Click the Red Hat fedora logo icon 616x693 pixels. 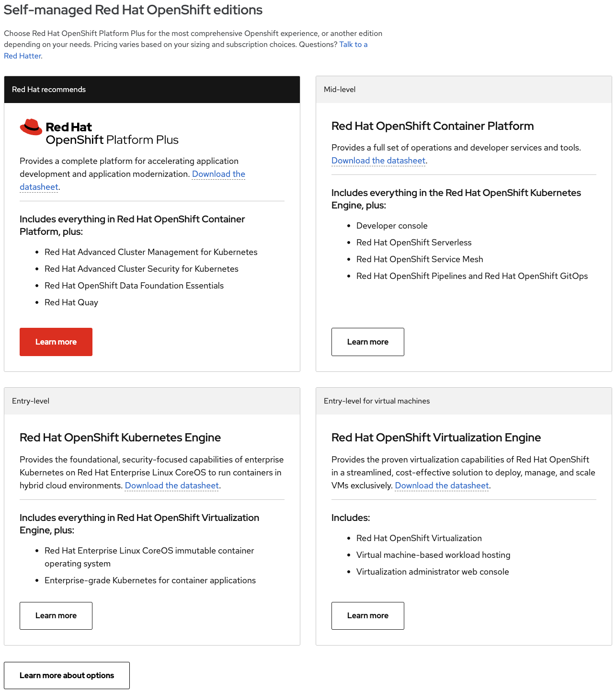point(31,127)
